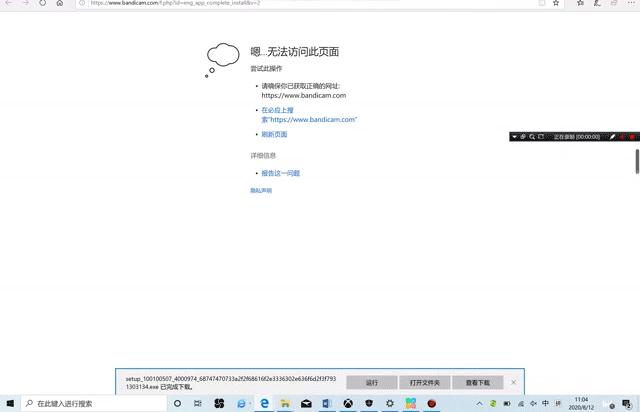
Task: Open the Windows Start menu
Action: [x=10, y=403]
